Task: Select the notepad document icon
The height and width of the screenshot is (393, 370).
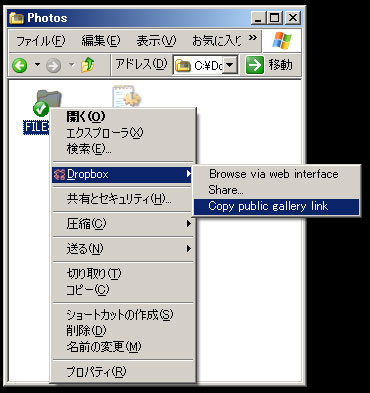Action: (127, 97)
